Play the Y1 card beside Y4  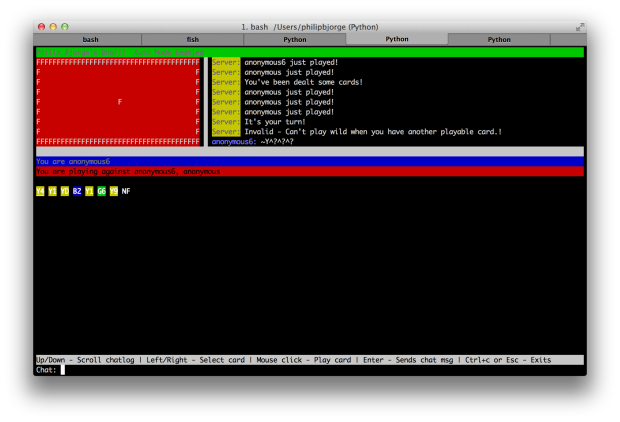(52, 191)
